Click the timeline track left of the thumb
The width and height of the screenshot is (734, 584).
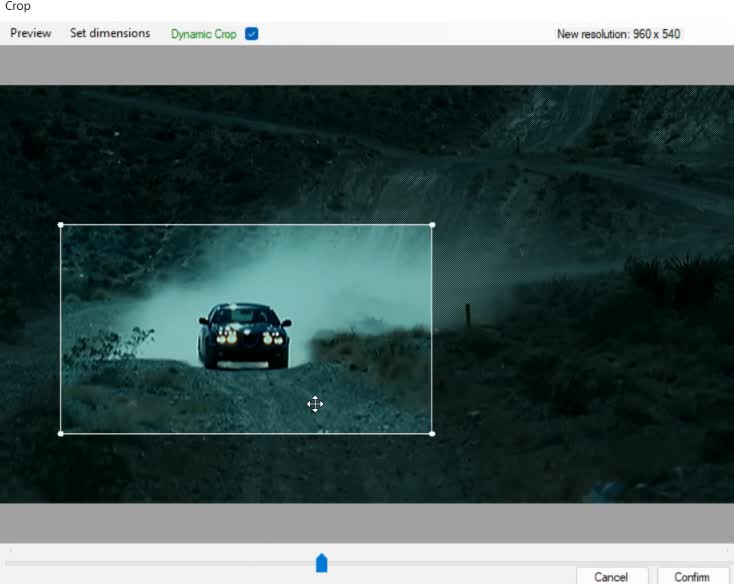coord(160,563)
